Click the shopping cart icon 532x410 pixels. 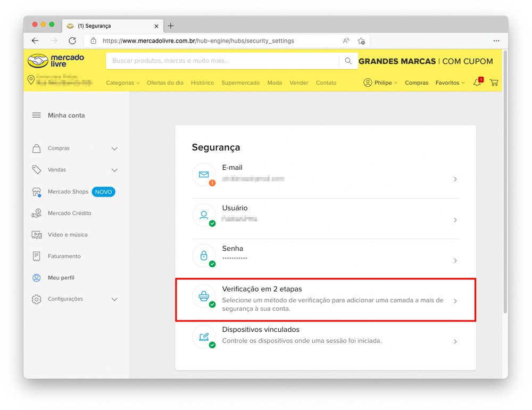tap(494, 83)
